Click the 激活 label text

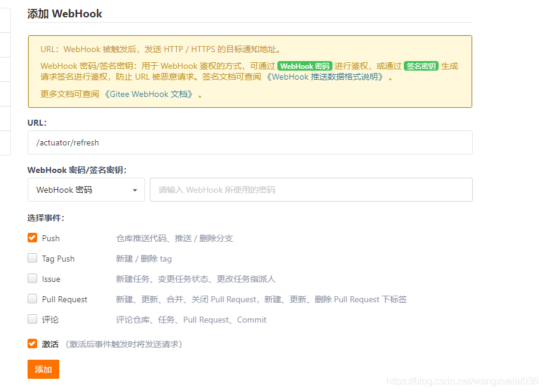[x=50, y=344]
